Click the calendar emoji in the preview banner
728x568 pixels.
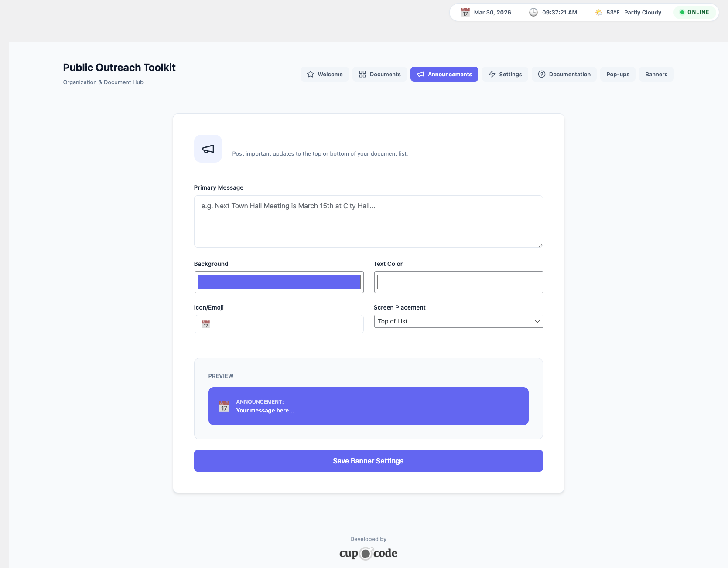tap(224, 406)
